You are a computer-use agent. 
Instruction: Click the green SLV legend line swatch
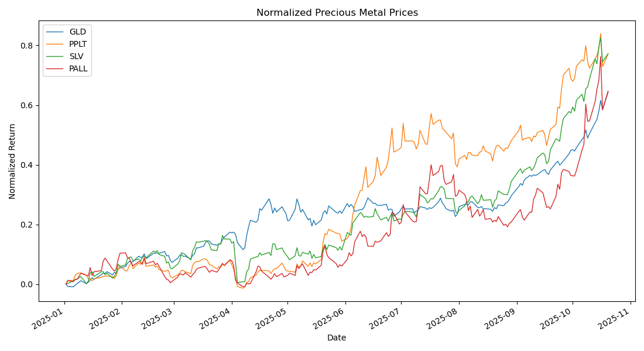(x=55, y=56)
